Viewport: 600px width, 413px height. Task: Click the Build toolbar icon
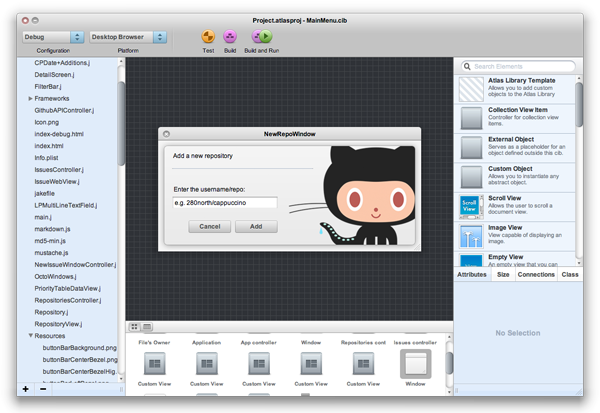[230, 36]
